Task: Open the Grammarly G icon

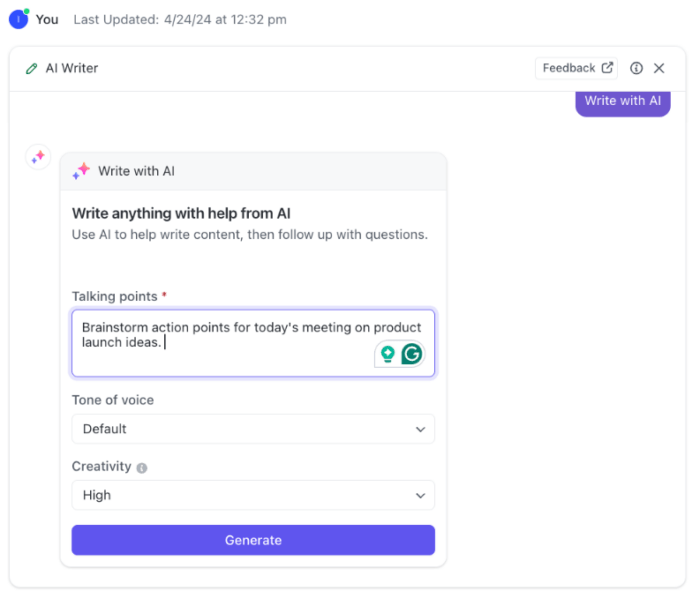Action: [411, 354]
